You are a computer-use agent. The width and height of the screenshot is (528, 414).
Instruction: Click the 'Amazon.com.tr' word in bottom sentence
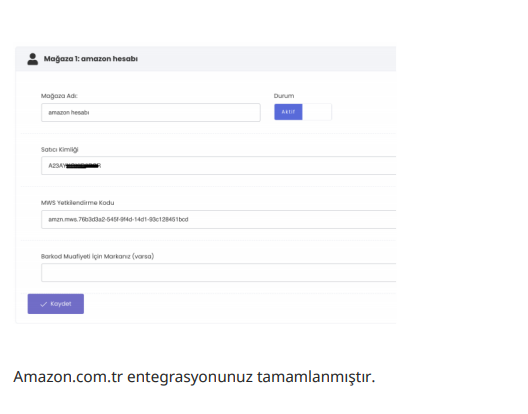tap(68, 377)
